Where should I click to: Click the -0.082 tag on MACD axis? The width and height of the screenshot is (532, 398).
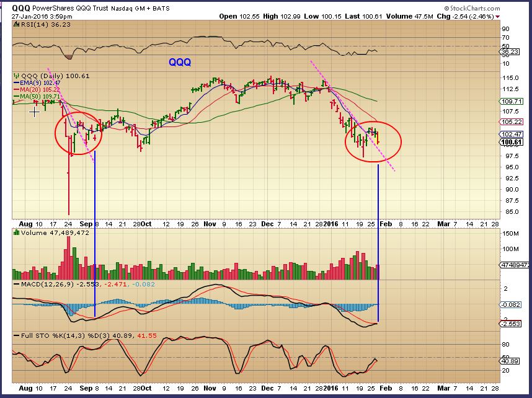click(511, 304)
